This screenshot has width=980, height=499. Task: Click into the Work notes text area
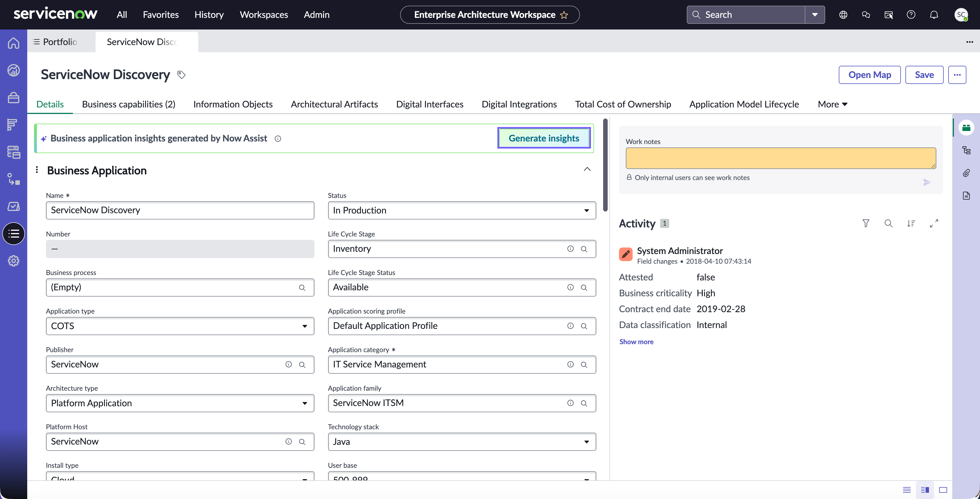coord(781,158)
